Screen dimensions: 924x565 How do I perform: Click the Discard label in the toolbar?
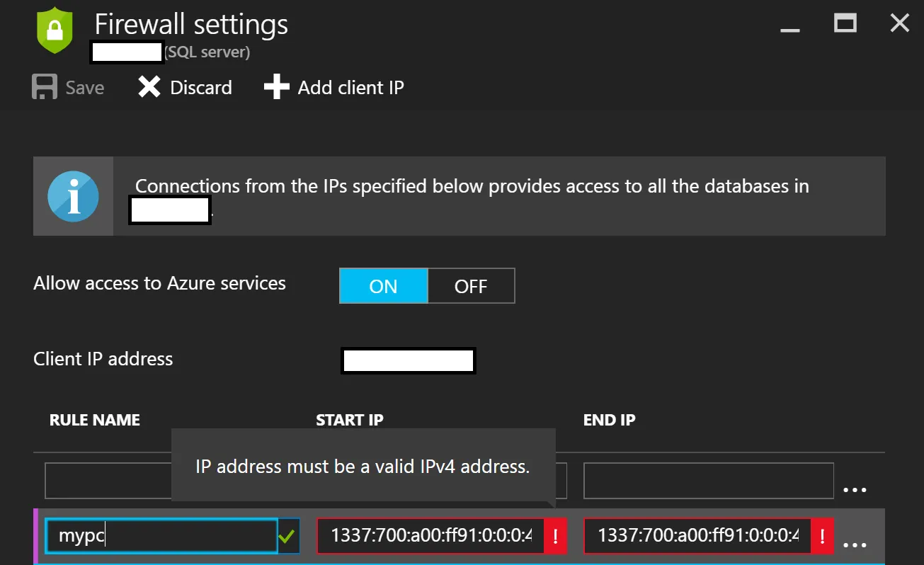pyautogui.click(x=201, y=88)
